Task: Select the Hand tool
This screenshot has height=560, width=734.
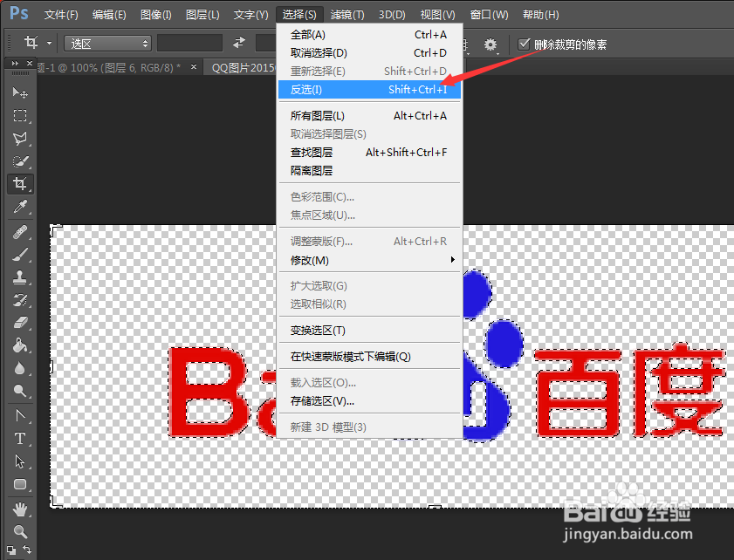Action: pyautogui.click(x=20, y=509)
